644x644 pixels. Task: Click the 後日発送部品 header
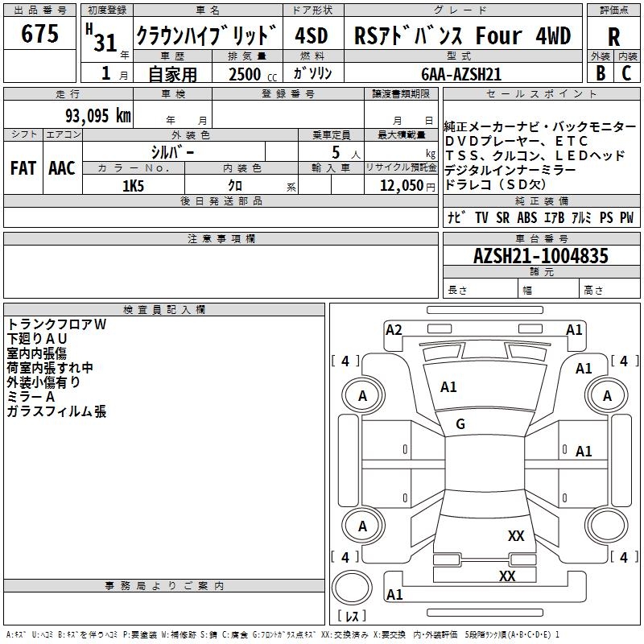point(221,200)
